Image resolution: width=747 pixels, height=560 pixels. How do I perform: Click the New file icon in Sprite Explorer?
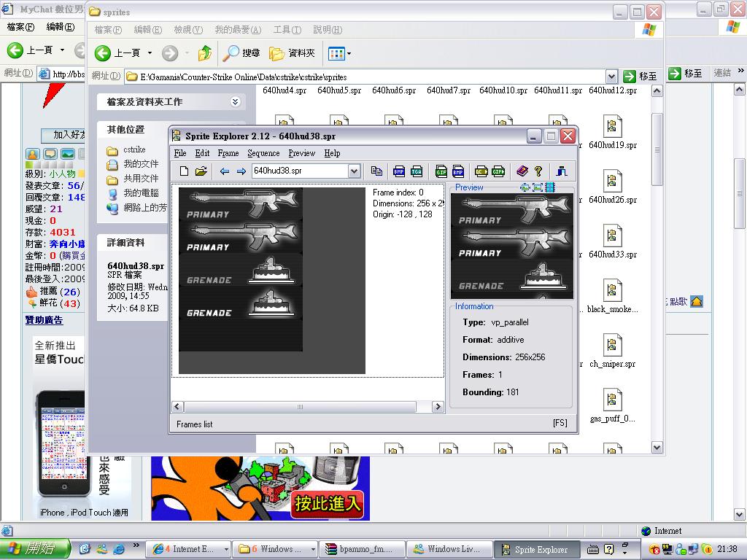pyautogui.click(x=185, y=171)
